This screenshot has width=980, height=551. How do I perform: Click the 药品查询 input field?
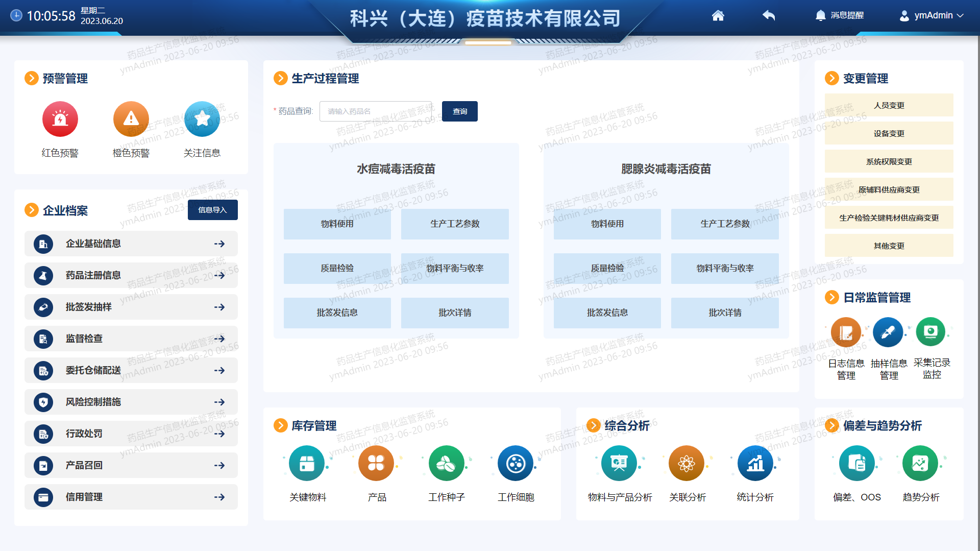[x=376, y=111]
